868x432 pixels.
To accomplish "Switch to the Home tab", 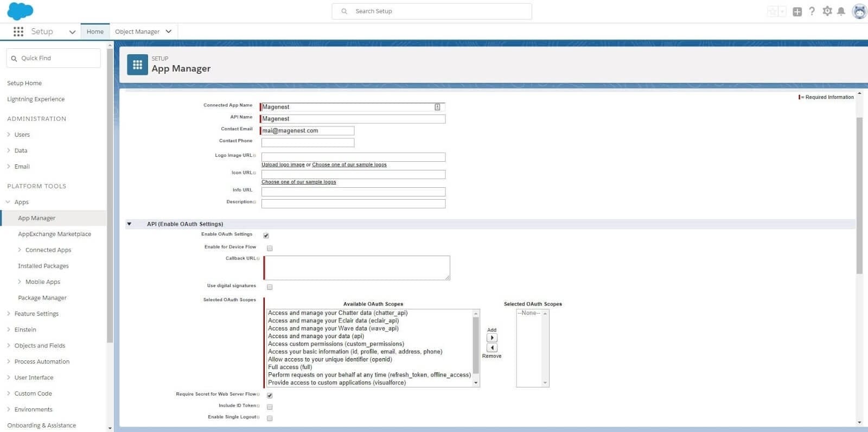I will [95, 31].
